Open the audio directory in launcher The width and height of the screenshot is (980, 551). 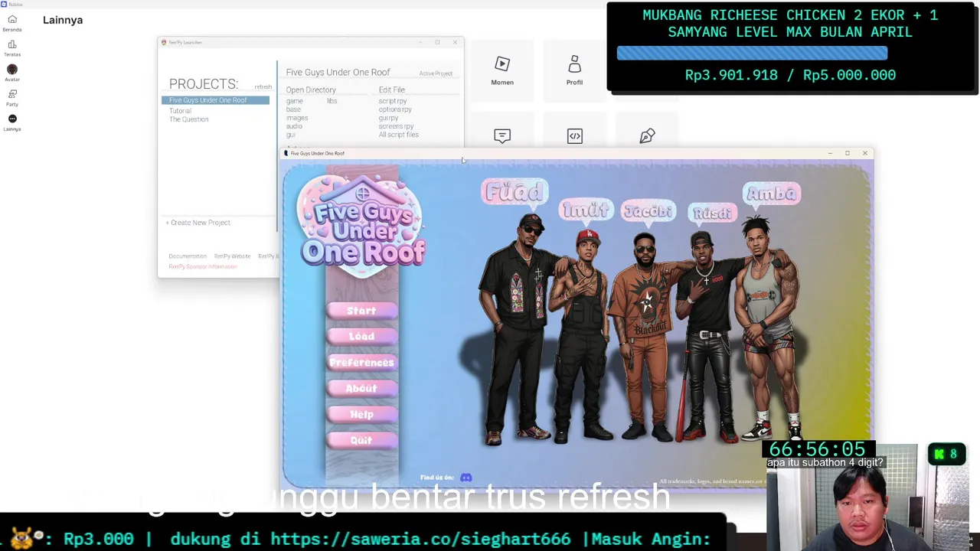(x=294, y=126)
